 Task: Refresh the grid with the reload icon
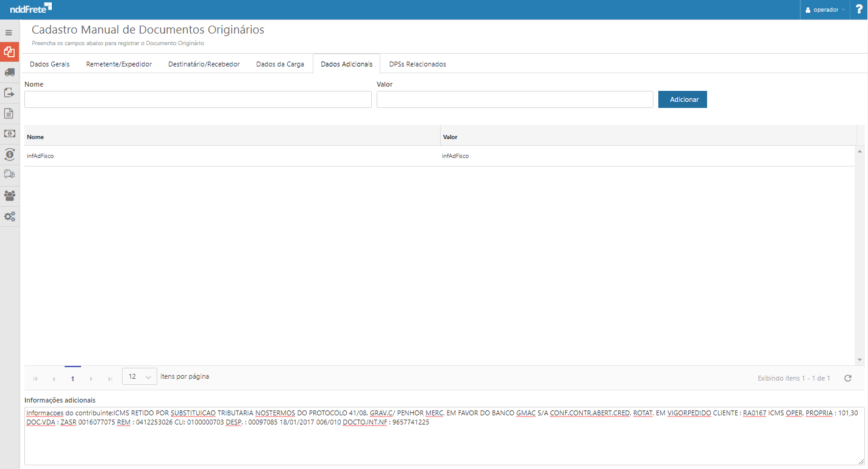click(847, 378)
